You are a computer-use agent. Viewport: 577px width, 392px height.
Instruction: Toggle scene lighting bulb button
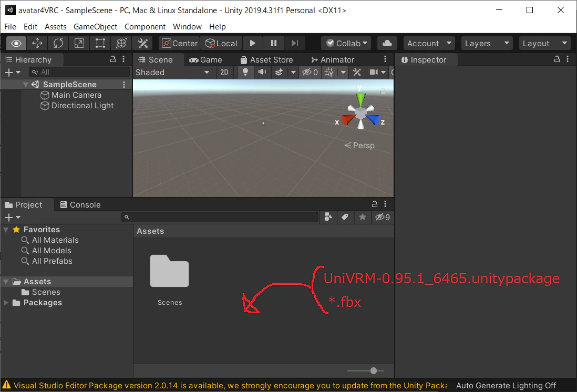tap(245, 73)
